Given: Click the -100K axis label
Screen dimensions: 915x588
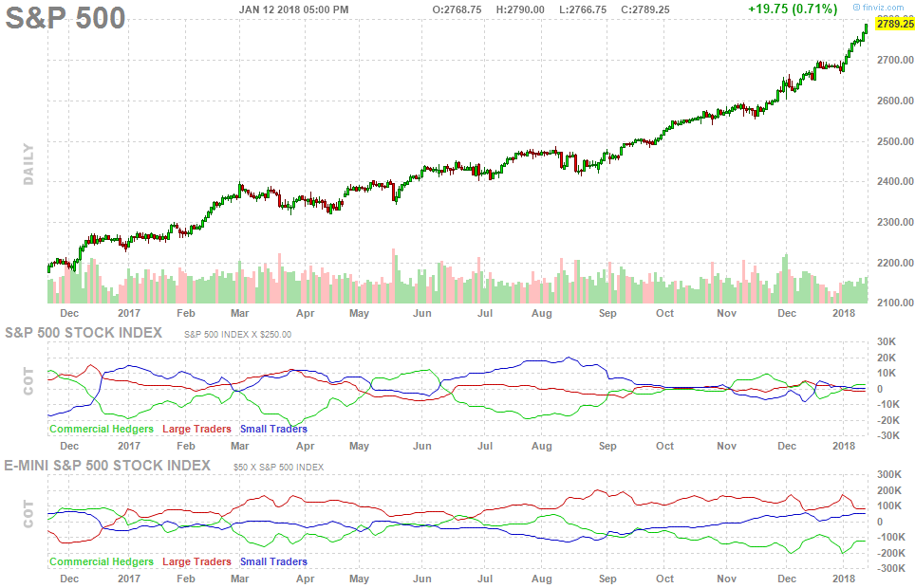Looking at the screenshot, I should 891,537.
